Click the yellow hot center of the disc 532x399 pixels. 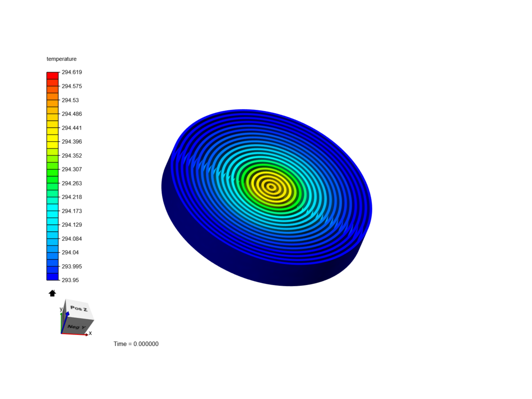pos(272,187)
